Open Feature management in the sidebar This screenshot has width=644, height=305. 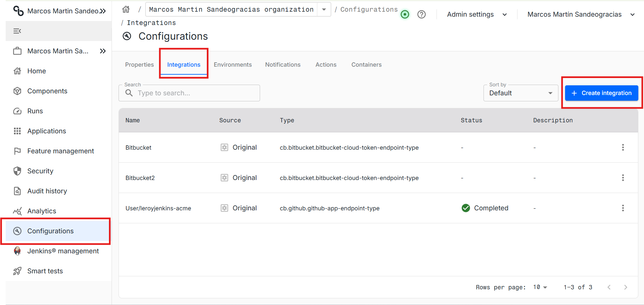click(60, 151)
